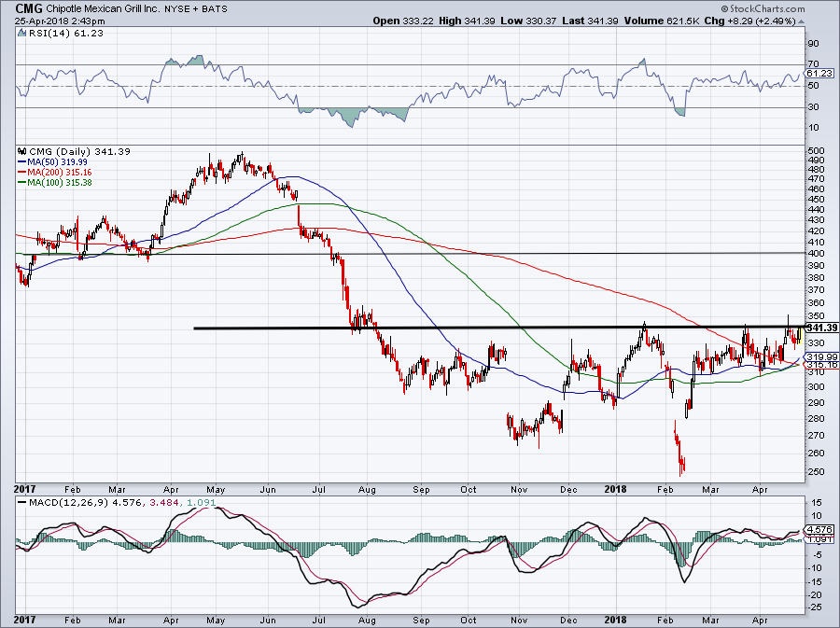Screen dimensions: 840x628
Task: Click the 70 label on RSI axis
Action: [x=814, y=64]
